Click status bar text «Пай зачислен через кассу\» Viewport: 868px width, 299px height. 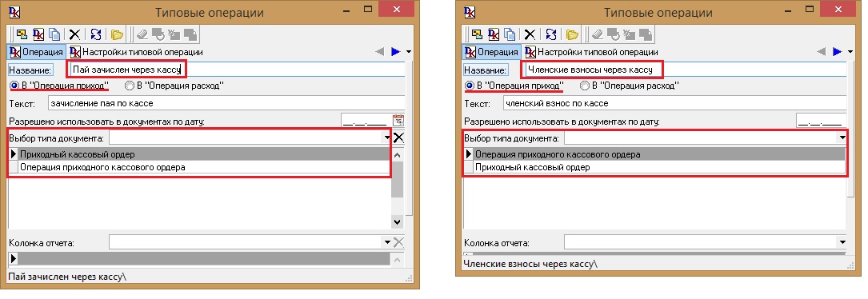point(67,276)
